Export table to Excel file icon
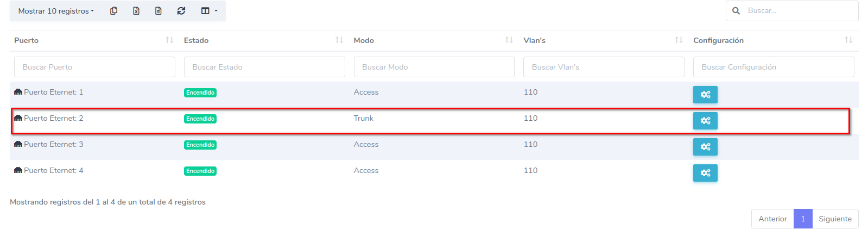The height and width of the screenshot is (235, 868). click(x=136, y=11)
